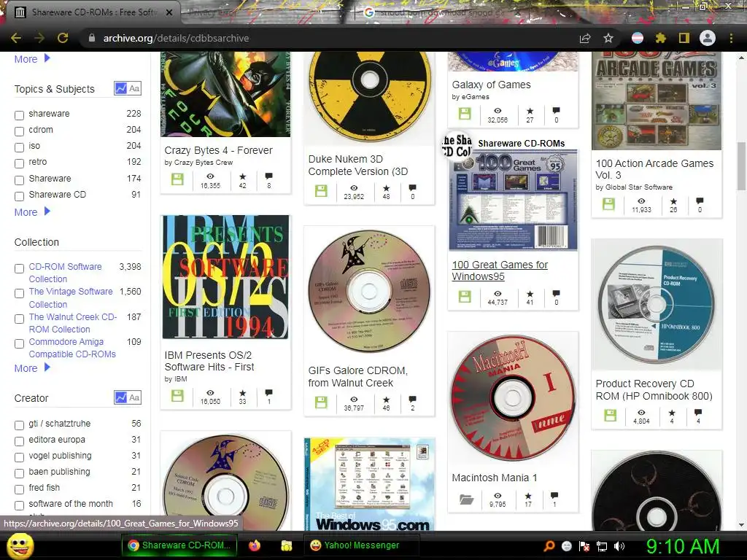Check the fred fish creator checkbox
The height and width of the screenshot is (560, 747).
(x=19, y=489)
